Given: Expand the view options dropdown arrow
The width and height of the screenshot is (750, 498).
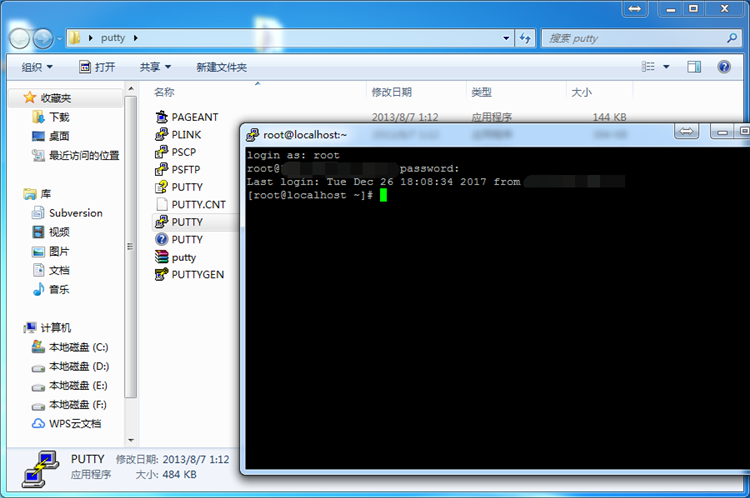Looking at the screenshot, I should click(x=667, y=67).
